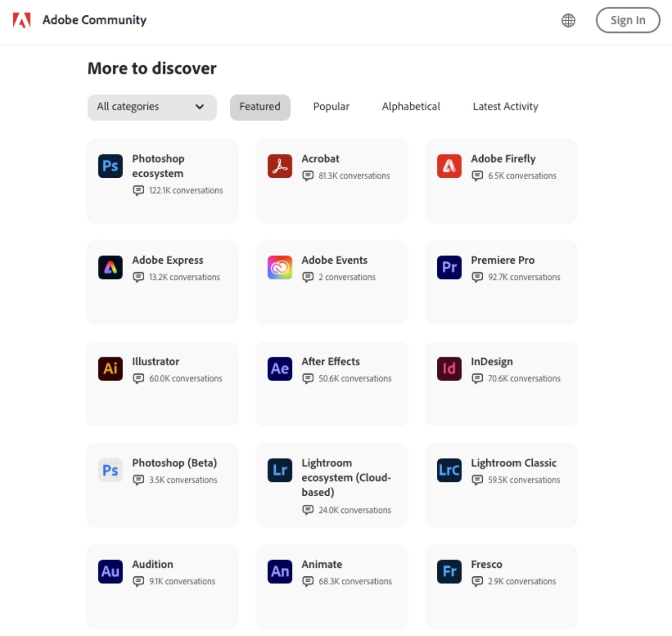Screen dimensions: 672x636
Task: Click the Animate An icon
Action: point(280,571)
